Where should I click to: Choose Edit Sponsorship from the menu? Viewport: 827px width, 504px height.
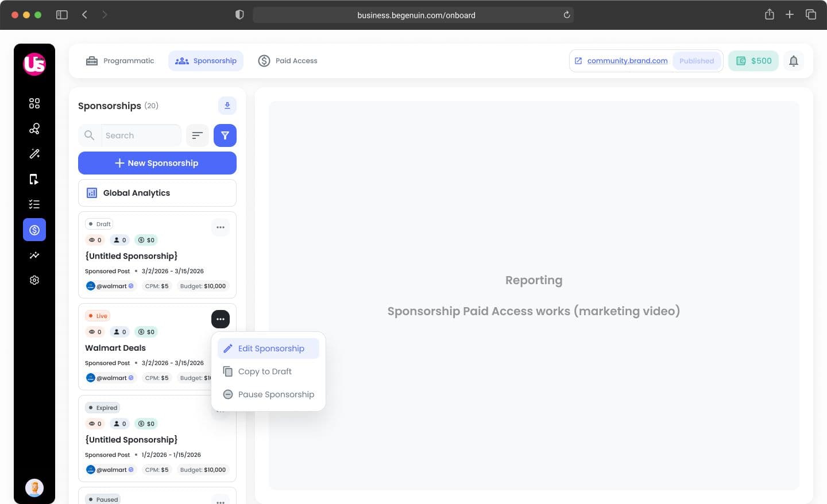click(x=268, y=348)
